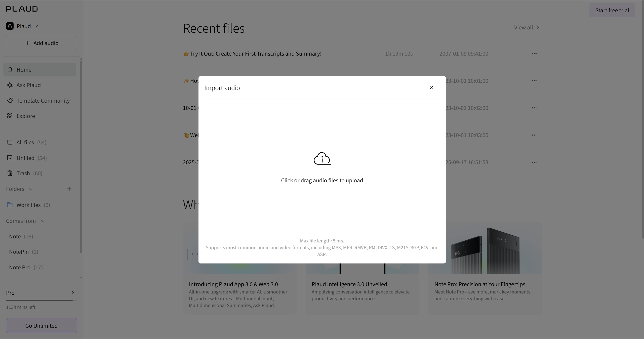644x339 pixels.
Task: Click the plus icon in Add audio
Action: click(27, 43)
